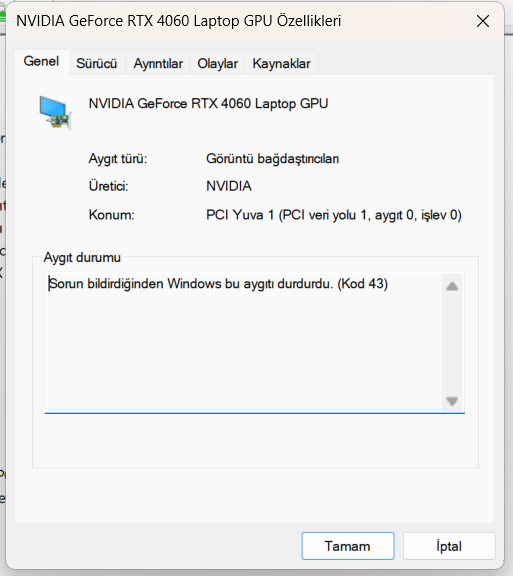This screenshot has height=576, width=513.
Task: Click the İptal button
Action: pyautogui.click(x=449, y=546)
